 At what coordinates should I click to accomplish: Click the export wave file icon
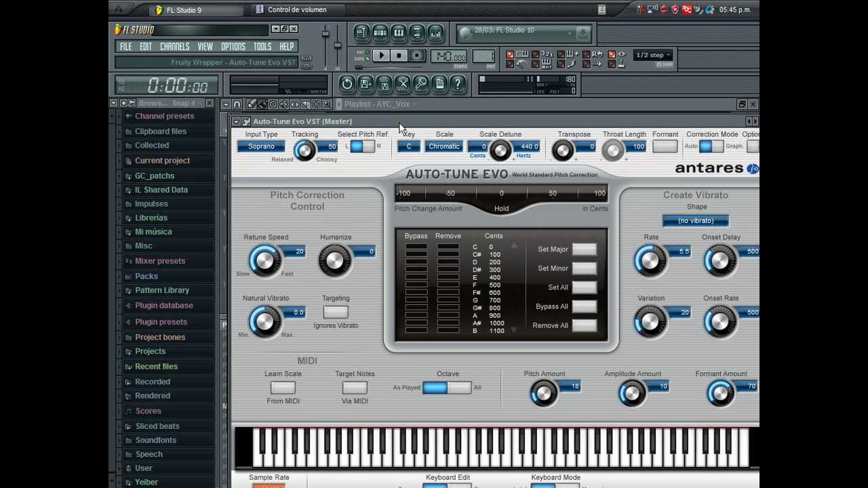(384, 84)
